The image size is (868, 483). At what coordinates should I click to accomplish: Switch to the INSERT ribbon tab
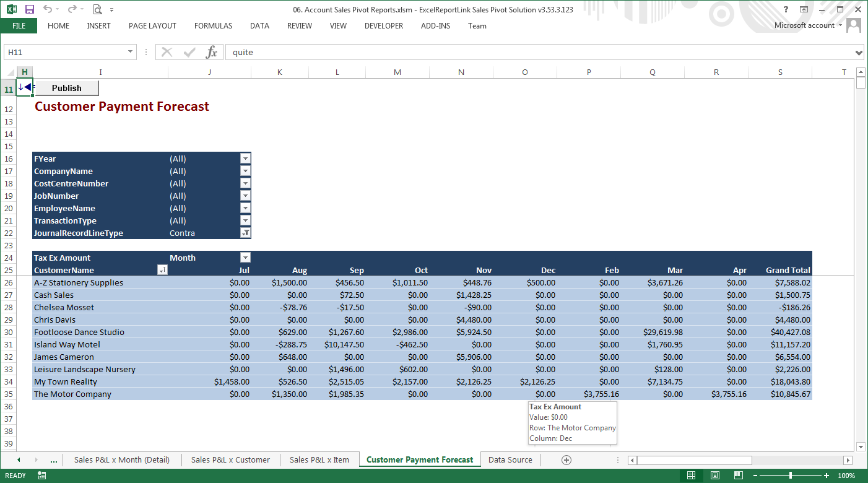pos(98,26)
